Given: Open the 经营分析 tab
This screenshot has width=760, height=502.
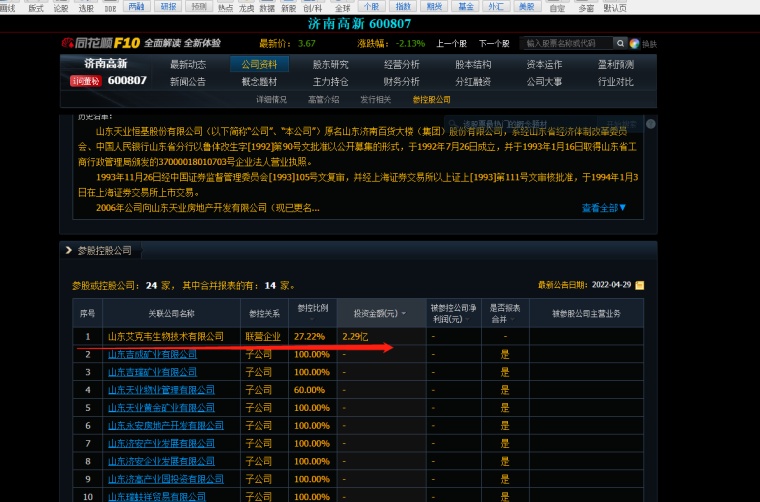Looking at the screenshot, I should pyautogui.click(x=402, y=64).
